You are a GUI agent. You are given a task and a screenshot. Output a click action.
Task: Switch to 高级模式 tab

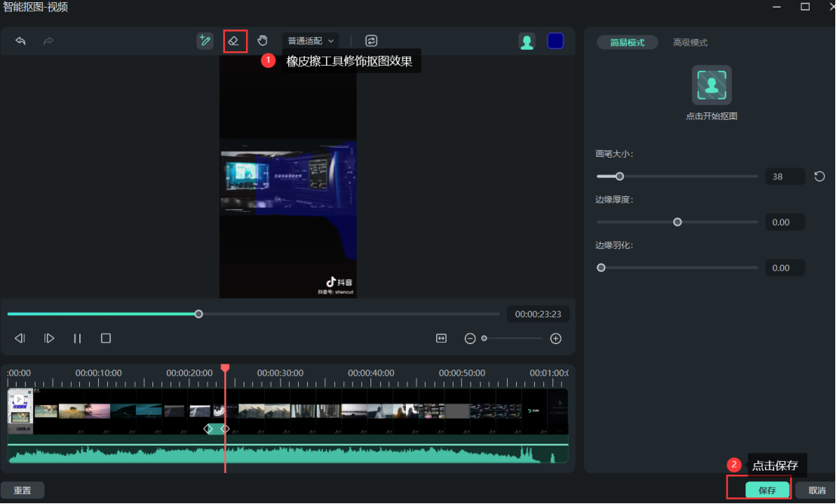tap(690, 43)
